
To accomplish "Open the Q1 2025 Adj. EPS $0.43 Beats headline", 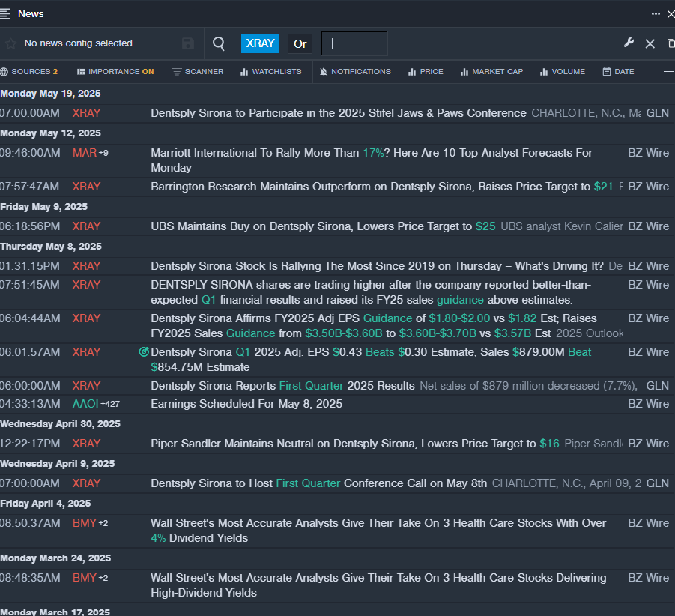I will coord(371,360).
